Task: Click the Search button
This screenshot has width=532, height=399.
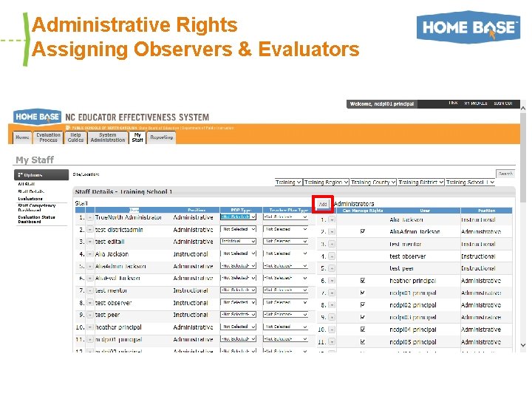Action: coord(505,174)
